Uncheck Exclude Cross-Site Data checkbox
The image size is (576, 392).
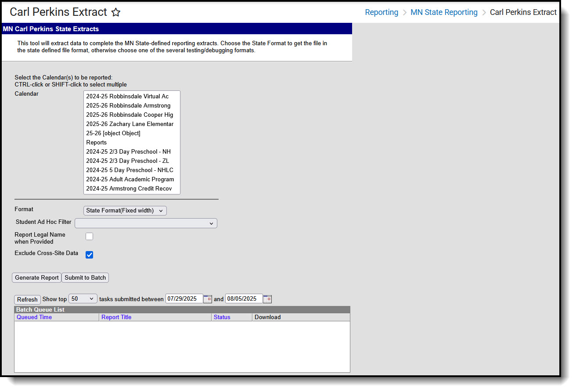90,255
